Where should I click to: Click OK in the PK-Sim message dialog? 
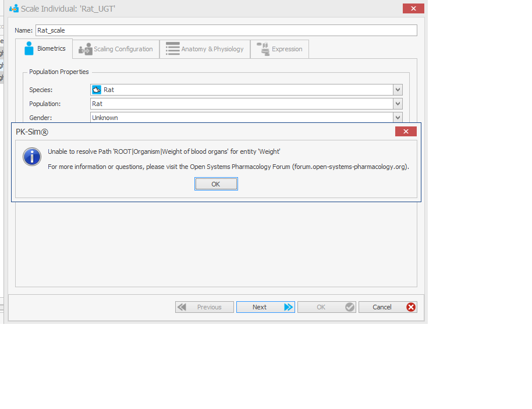(216, 184)
